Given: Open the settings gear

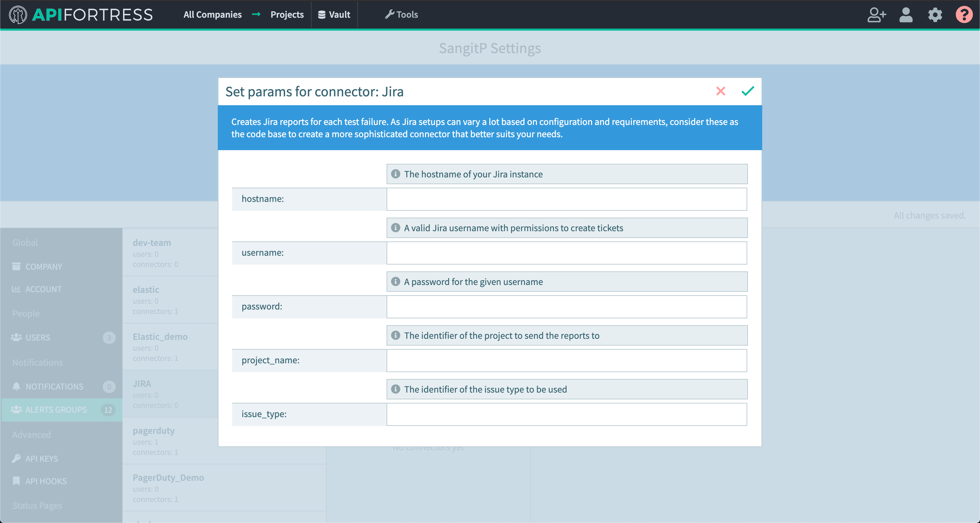Looking at the screenshot, I should point(935,15).
